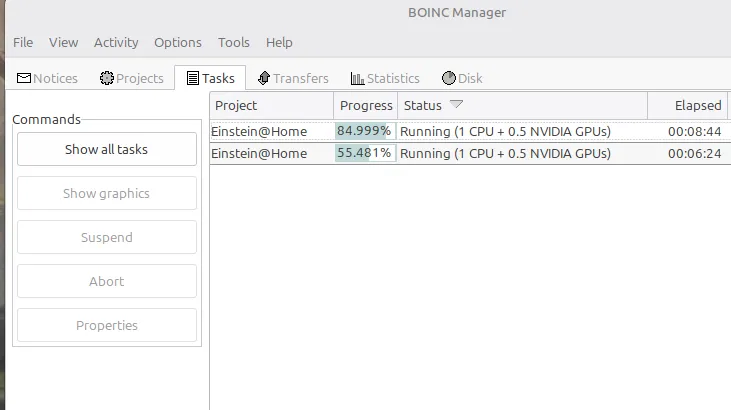
Task: Click the Statistics bar chart icon
Action: [x=358, y=78]
